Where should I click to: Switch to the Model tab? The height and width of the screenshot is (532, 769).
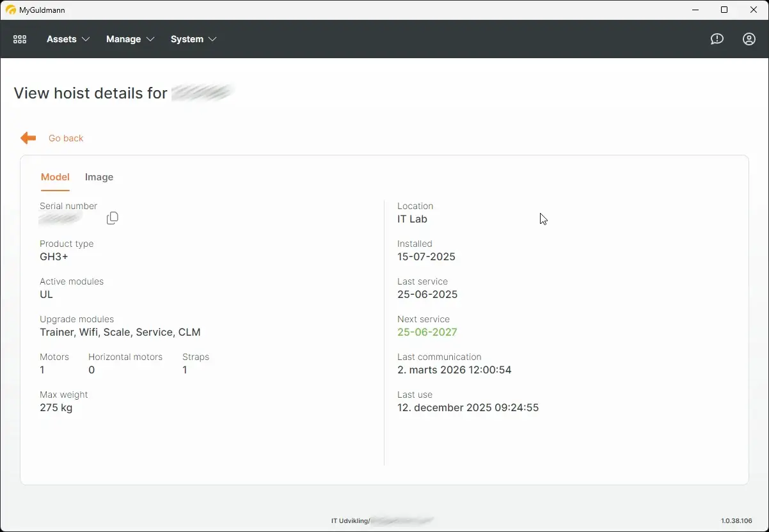pyautogui.click(x=55, y=177)
